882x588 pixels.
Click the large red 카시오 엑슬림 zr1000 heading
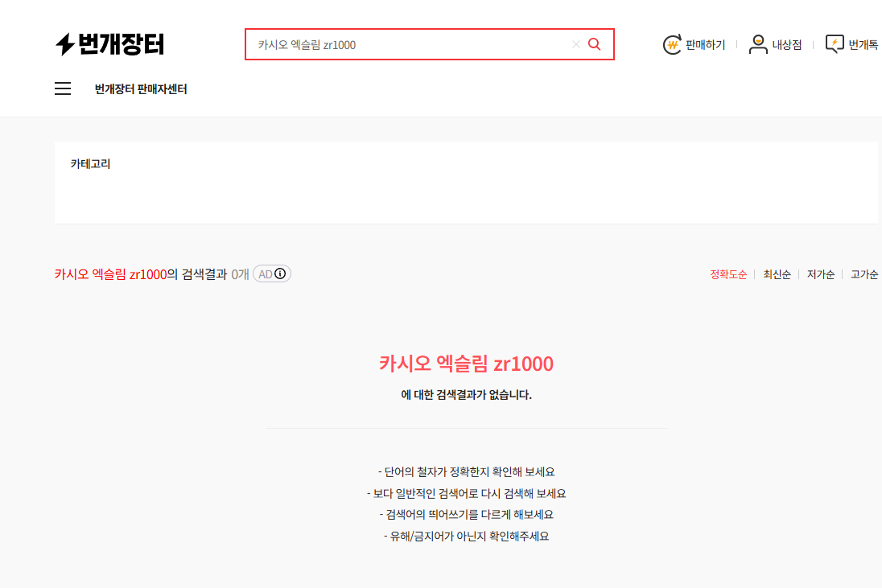click(466, 364)
